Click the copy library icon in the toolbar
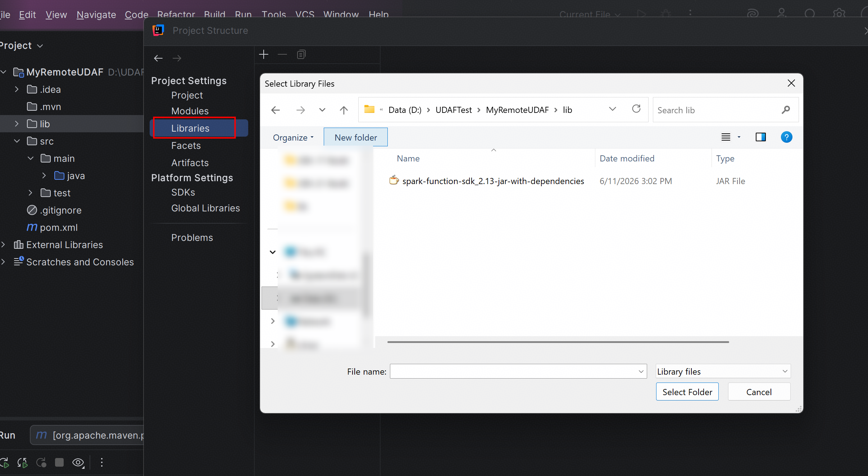This screenshot has width=868, height=476. pos(301,54)
